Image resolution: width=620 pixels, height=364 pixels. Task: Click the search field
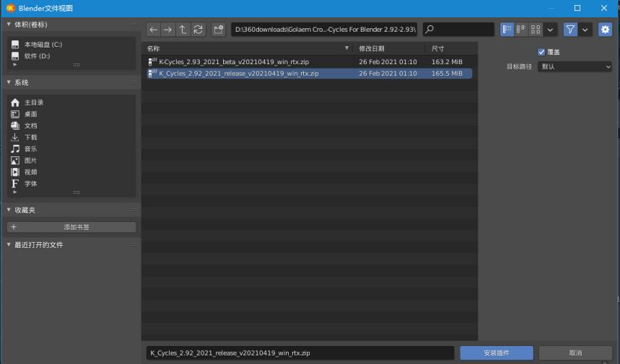458,30
